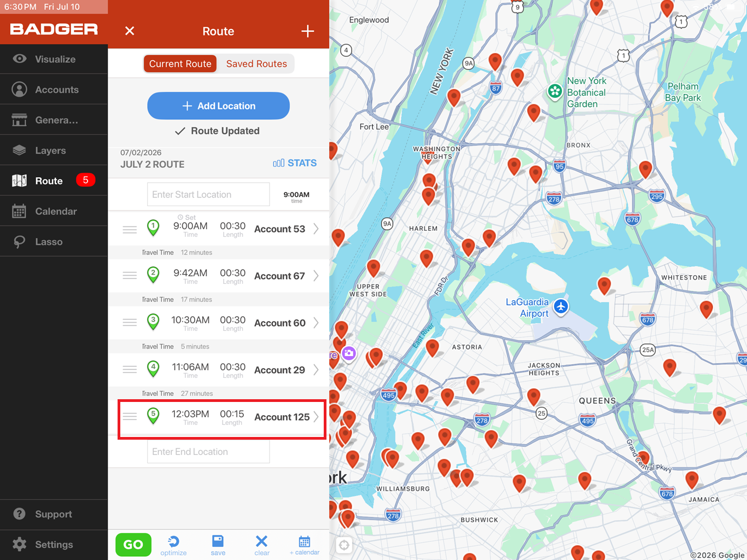Open the Layers stack icon
747x560 pixels.
[x=20, y=150]
